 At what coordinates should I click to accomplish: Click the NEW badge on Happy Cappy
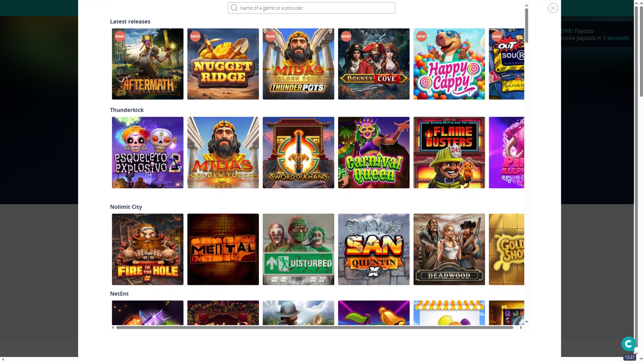(421, 37)
